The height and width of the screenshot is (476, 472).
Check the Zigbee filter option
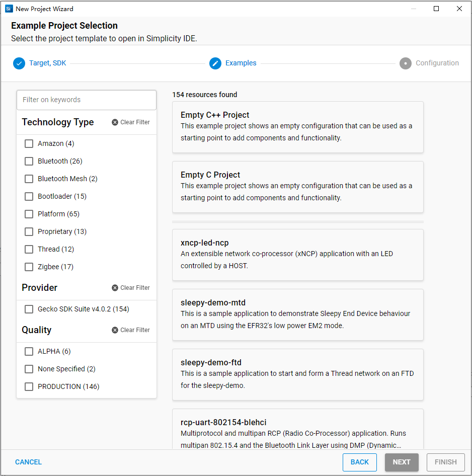pyautogui.click(x=29, y=267)
